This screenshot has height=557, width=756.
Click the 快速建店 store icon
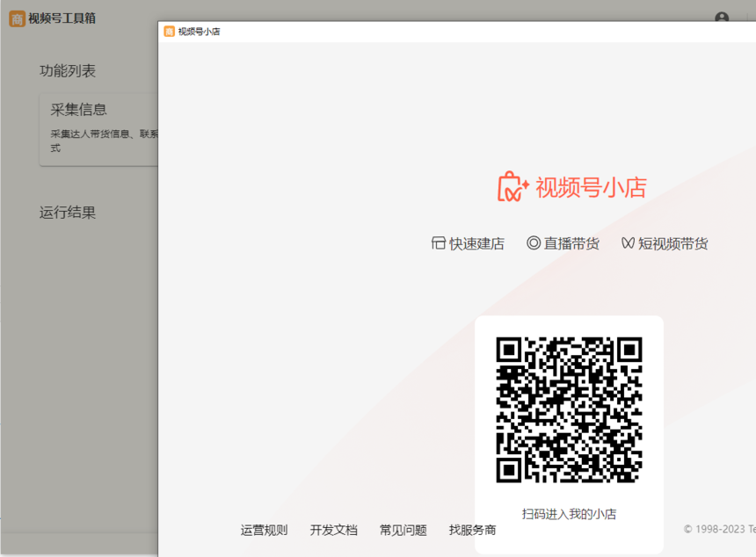pyautogui.click(x=438, y=243)
